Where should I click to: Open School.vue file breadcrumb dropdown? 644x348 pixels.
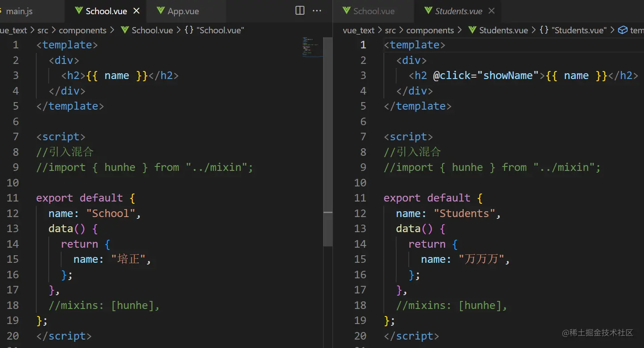click(152, 30)
